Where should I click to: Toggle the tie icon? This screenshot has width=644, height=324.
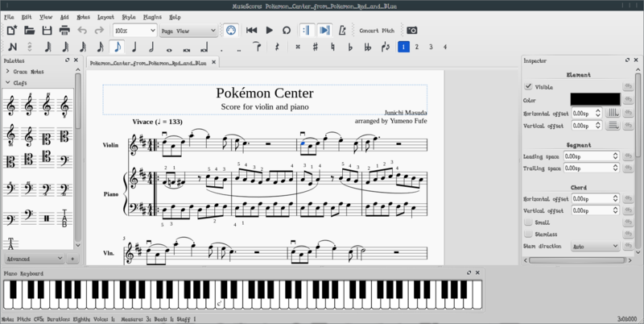click(x=257, y=47)
